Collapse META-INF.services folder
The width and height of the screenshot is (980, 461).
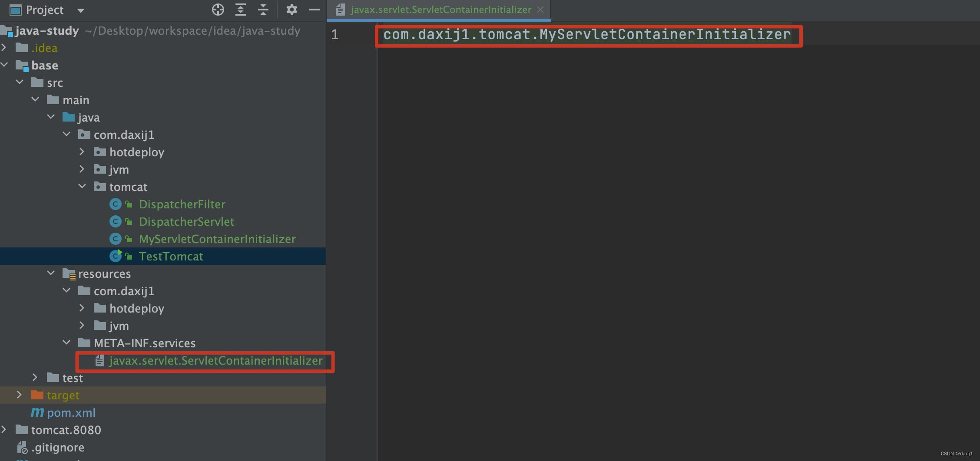66,342
